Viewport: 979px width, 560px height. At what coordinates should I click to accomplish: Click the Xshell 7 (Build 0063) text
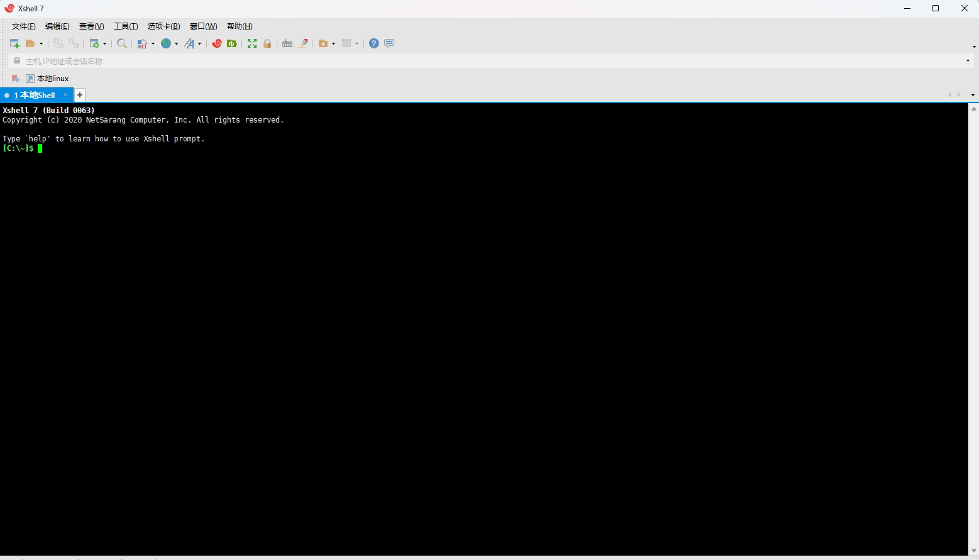[48, 110]
